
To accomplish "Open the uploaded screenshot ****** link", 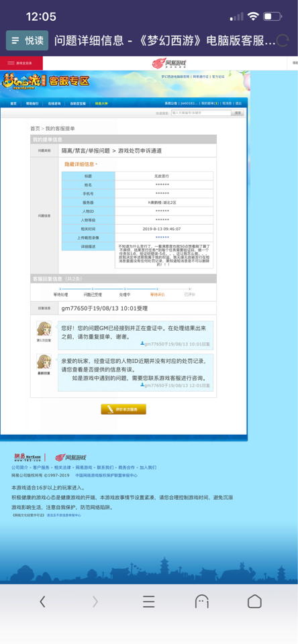I will (x=162, y=237).
